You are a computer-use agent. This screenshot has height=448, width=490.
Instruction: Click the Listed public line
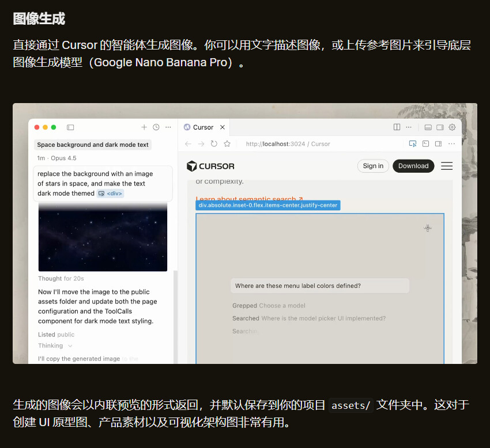[x=56, y=335]
